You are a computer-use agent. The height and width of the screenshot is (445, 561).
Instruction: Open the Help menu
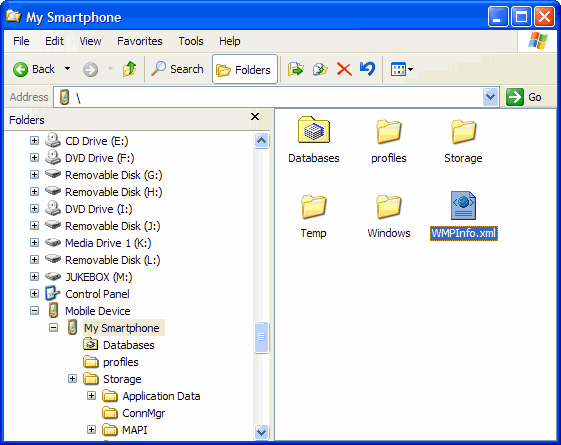point(229,41)
